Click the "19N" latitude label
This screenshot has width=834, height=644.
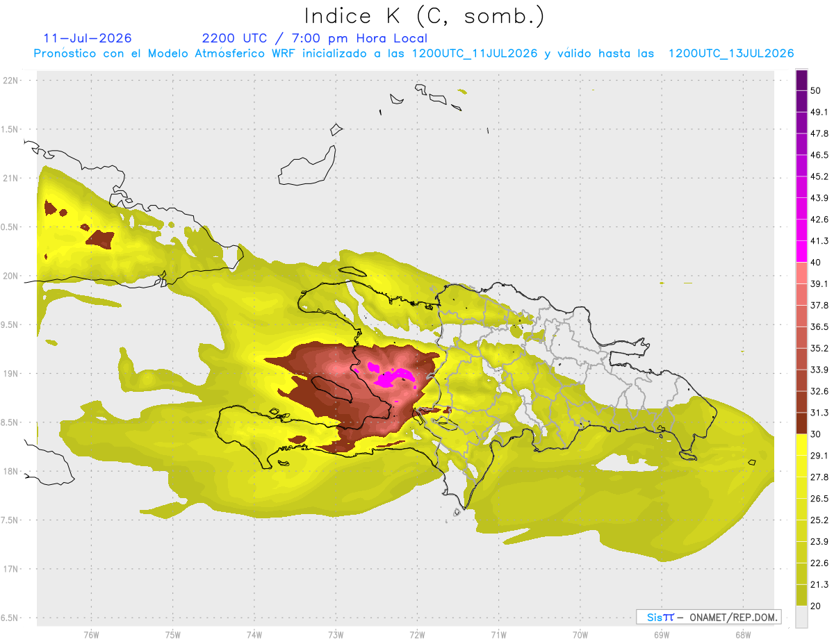pos(11,374)
